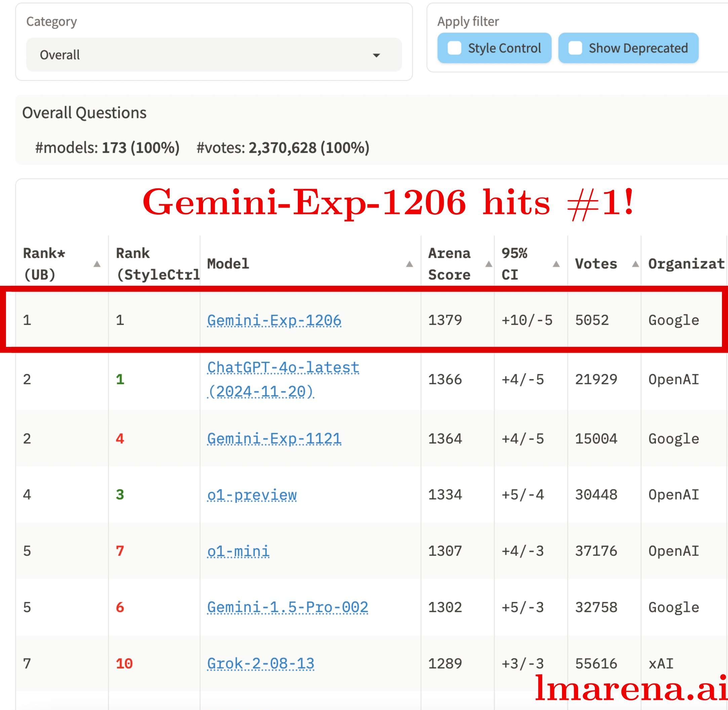The width and height of the screenshot is (728, 710).
Task: Click the Style Control filter button label
Action: click(504, 48)
